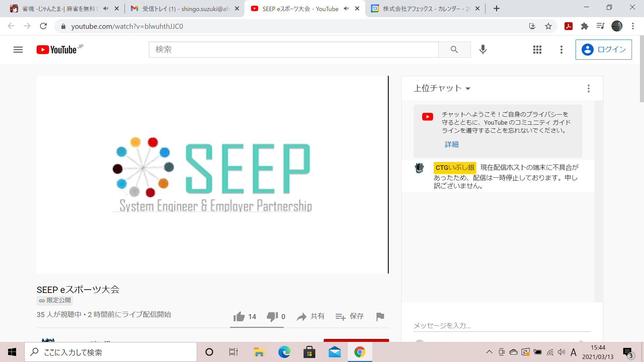This screenshot has height=362, width=644.
Task: Dislike the video with thumbs down
Action: coord(276,316)
